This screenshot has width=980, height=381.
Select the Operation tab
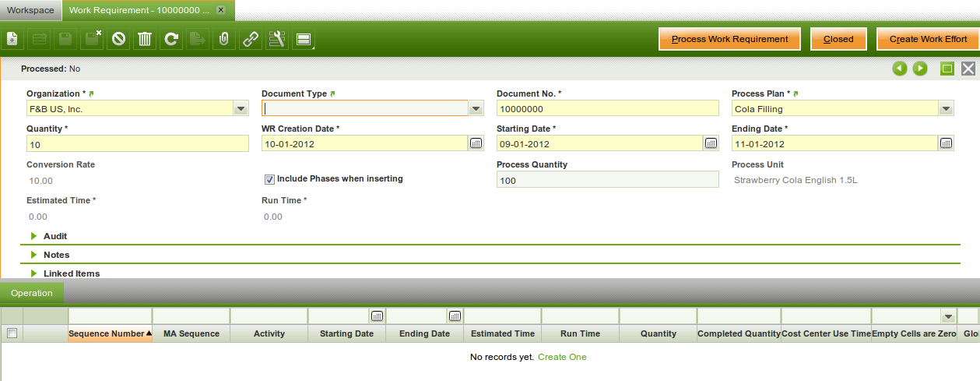point(32,293)
